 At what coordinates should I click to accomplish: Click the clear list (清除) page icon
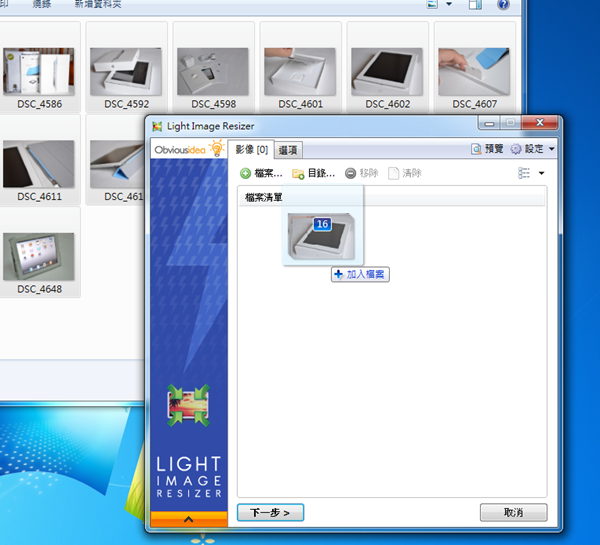(393, 173)
